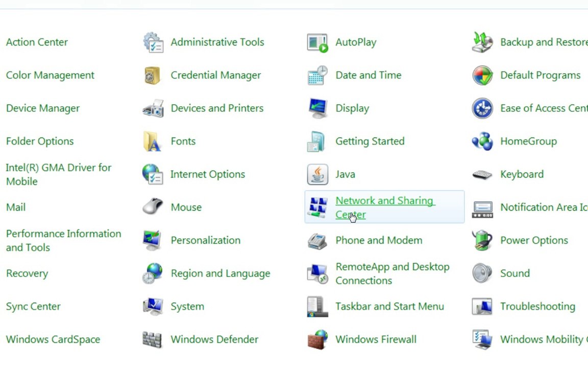Viewport: 588px width, 368px height.
Task: Click the RemoteApp and Desktop Connections icon
Action: tap(317, 273)
